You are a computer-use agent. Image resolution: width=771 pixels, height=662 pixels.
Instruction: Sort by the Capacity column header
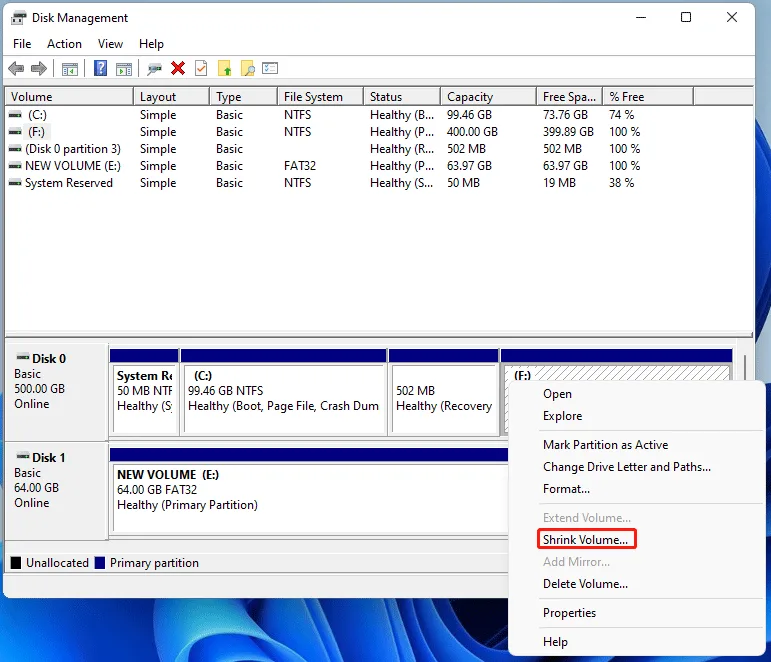click(x=489, y=97)
